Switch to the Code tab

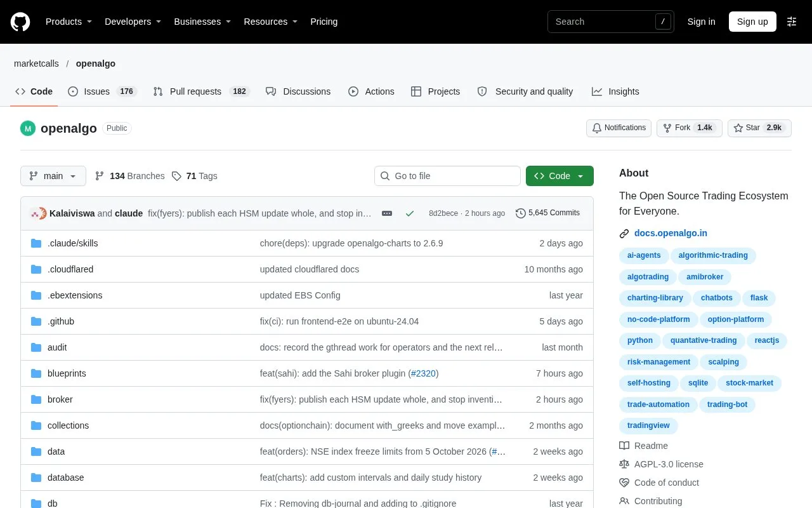pyautogui.click(x=34, y=91)
